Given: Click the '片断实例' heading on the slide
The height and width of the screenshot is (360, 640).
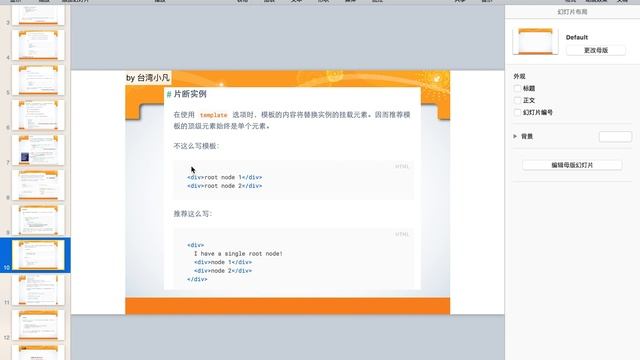Looking at the screenshot, I should click(x=190, y=94).
